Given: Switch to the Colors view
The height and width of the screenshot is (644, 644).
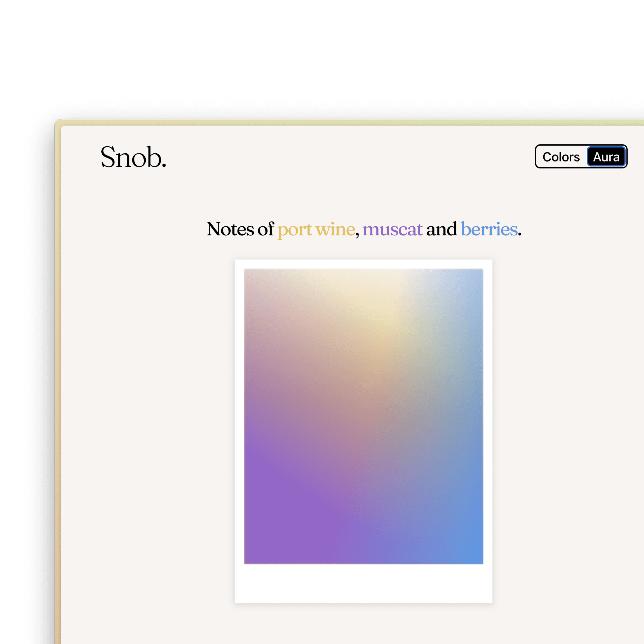Looking at the screenshot, I should click(561, 157).
